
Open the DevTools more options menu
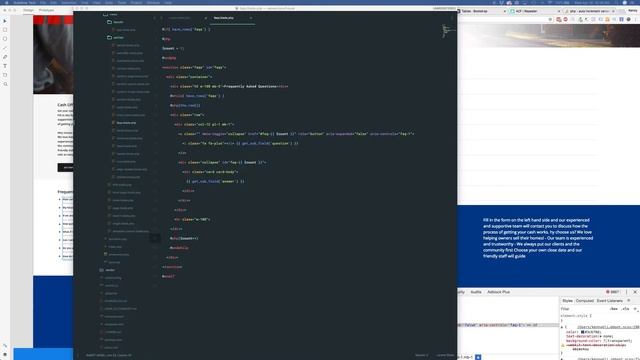[x=627, y=292]
